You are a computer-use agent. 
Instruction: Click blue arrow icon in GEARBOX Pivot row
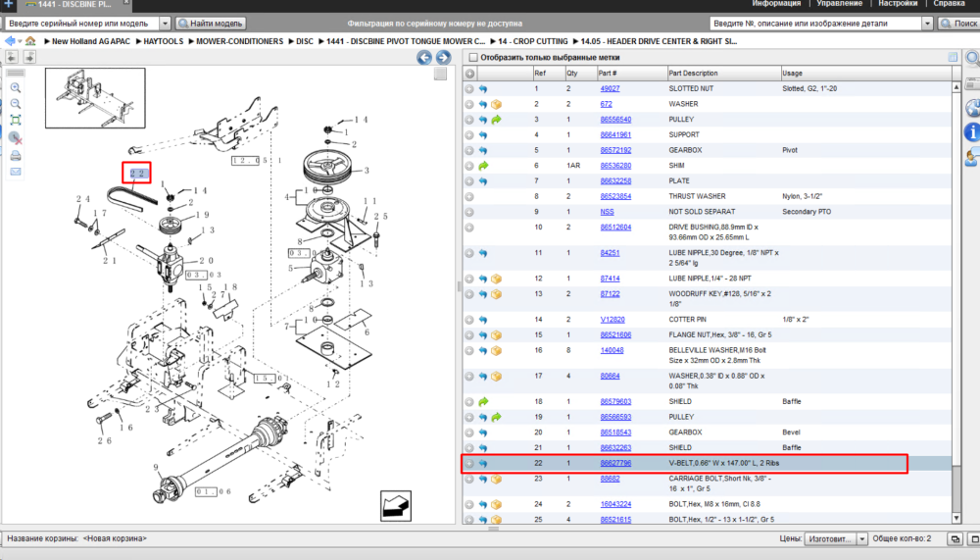click(x=483, y=151)
